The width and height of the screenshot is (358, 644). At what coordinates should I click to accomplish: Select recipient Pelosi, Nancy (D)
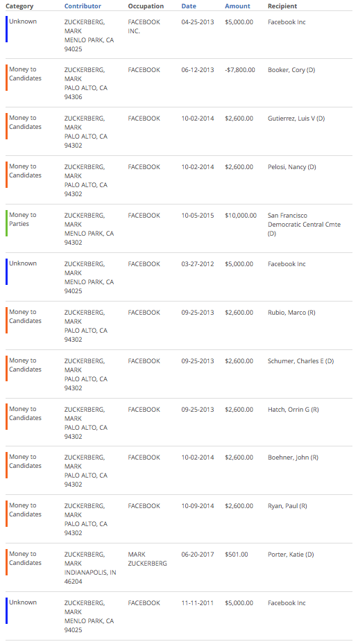pyautogui.click(x=292, y=167)
